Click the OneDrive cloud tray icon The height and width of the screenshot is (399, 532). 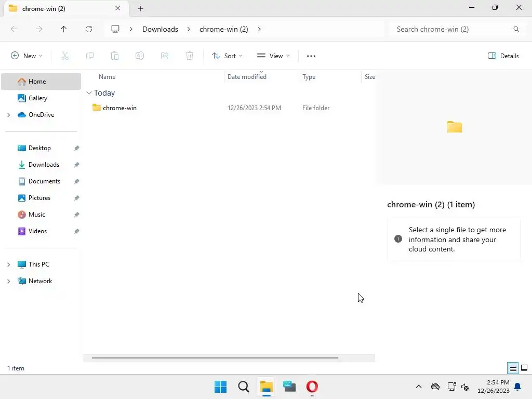coord(435,387)
